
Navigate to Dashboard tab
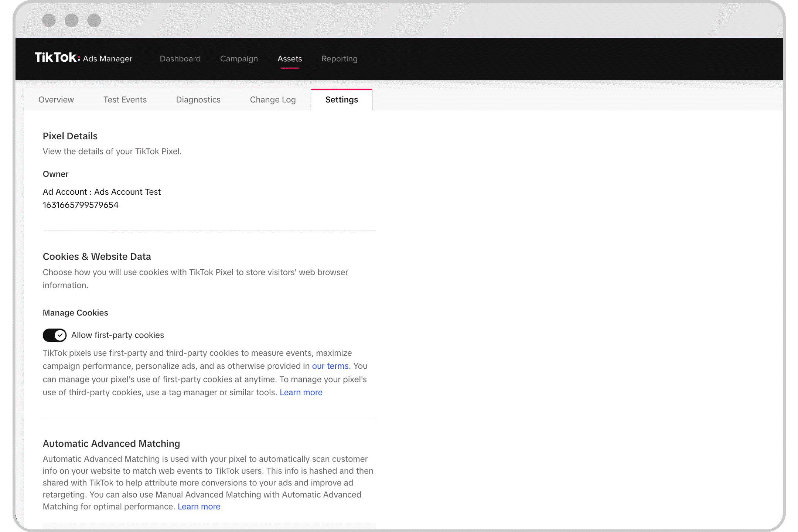(180, 59)
